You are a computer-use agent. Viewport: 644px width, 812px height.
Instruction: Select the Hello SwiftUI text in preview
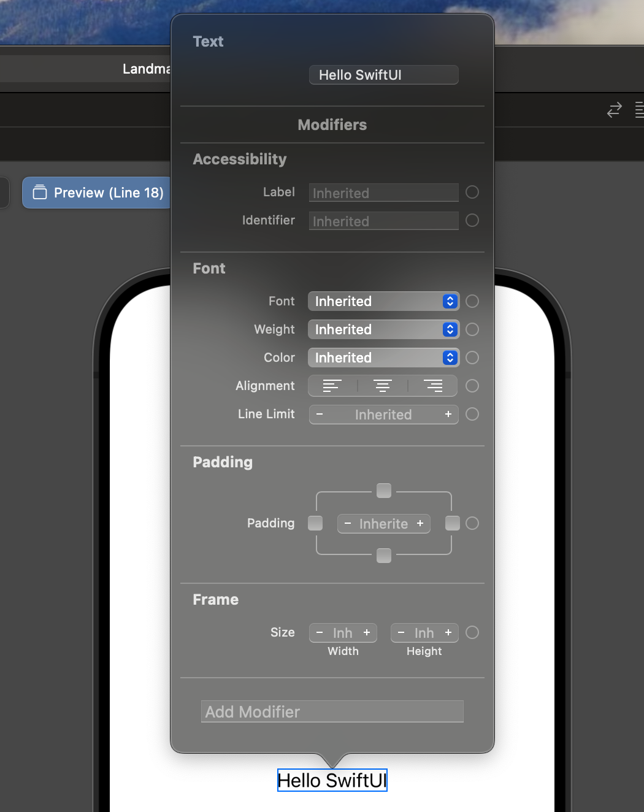tap(332, 780)
